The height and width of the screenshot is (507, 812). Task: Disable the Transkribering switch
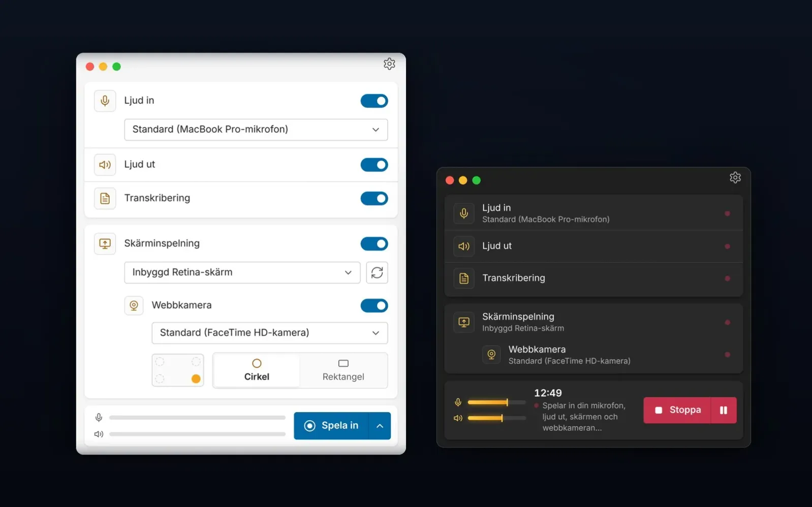374,198
